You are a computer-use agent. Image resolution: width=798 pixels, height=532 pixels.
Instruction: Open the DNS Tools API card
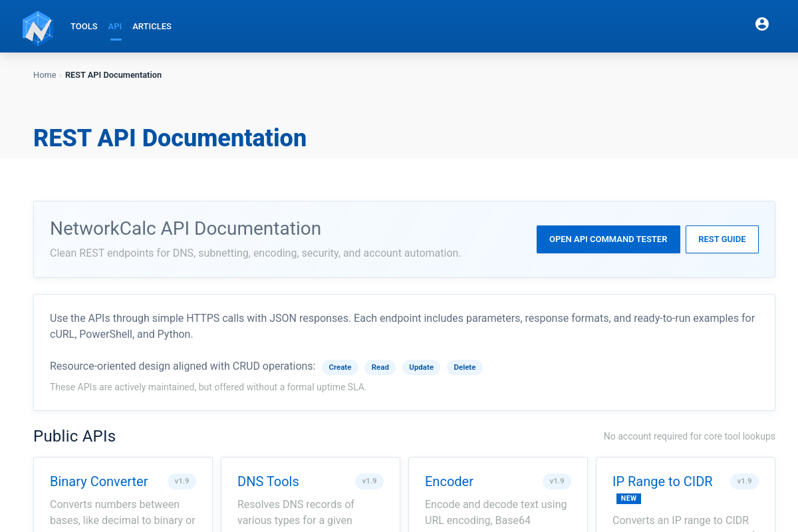tap(268, 481)
